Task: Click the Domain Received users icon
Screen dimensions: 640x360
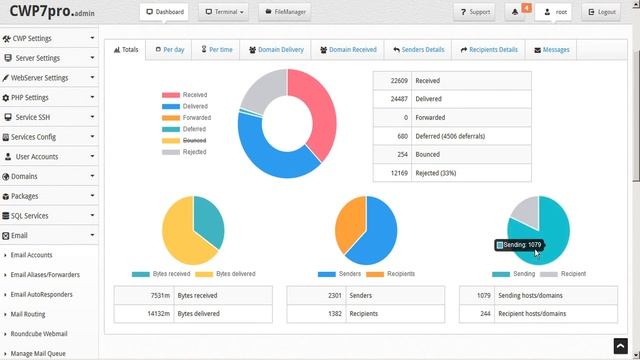Action: 323,50
